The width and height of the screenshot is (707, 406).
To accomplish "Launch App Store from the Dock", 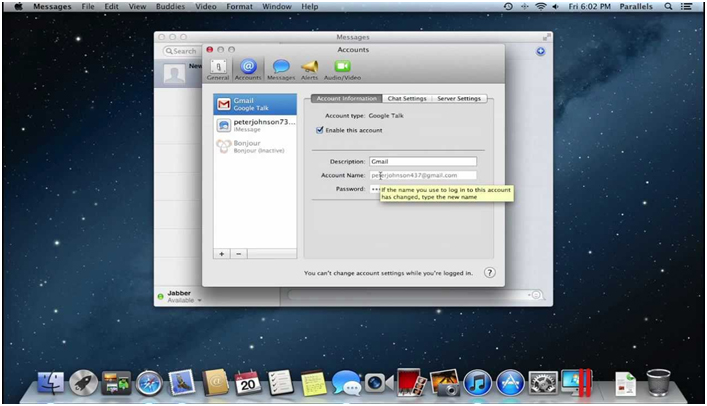I will (510, 383).
